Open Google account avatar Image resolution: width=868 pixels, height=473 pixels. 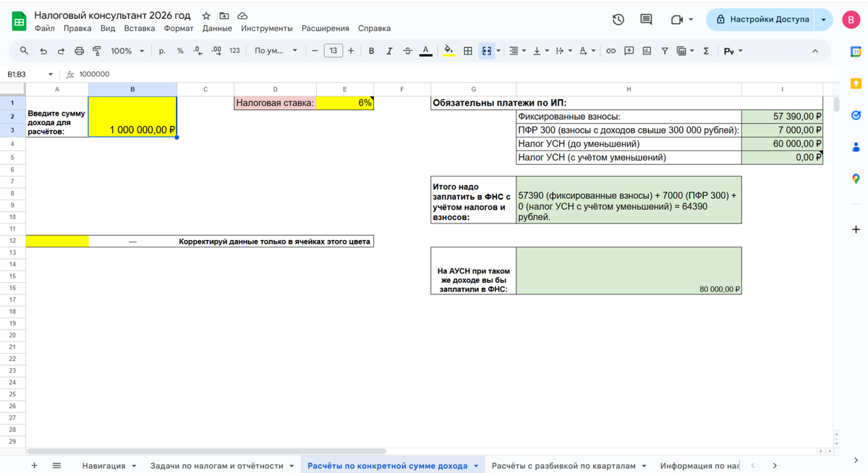click(x=851, y=20)
